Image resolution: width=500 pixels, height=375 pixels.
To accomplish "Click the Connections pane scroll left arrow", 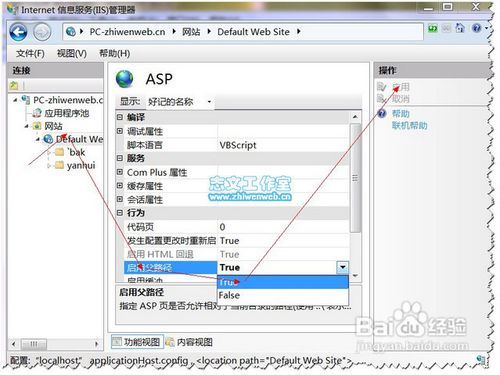I will (x=14, y=344).
